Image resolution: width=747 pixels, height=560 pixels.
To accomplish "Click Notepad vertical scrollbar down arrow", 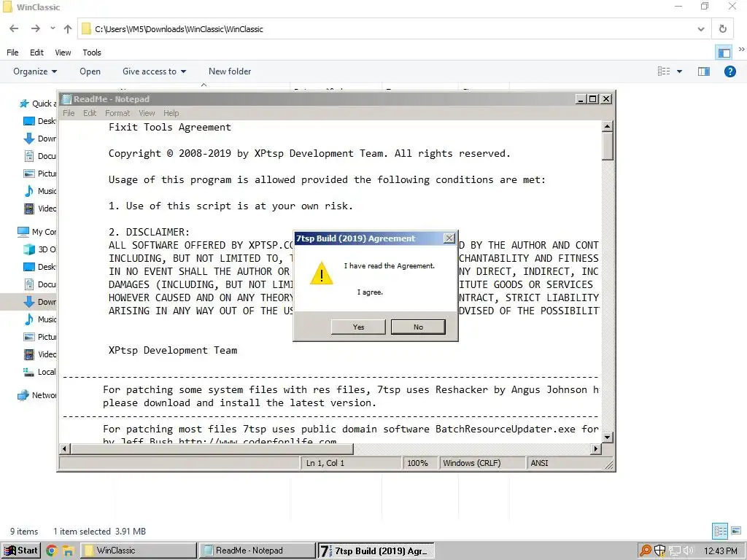I will pyautogui.click(x=607, y=437).
